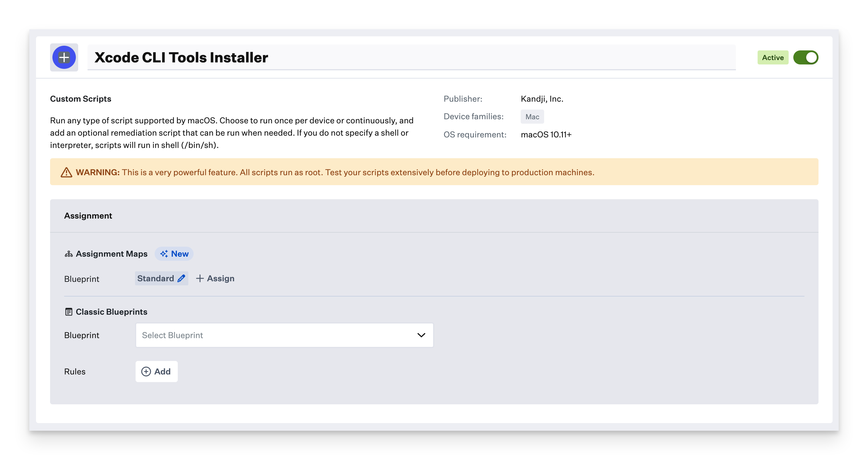Click the blue plus script icon

pos(64,57)
